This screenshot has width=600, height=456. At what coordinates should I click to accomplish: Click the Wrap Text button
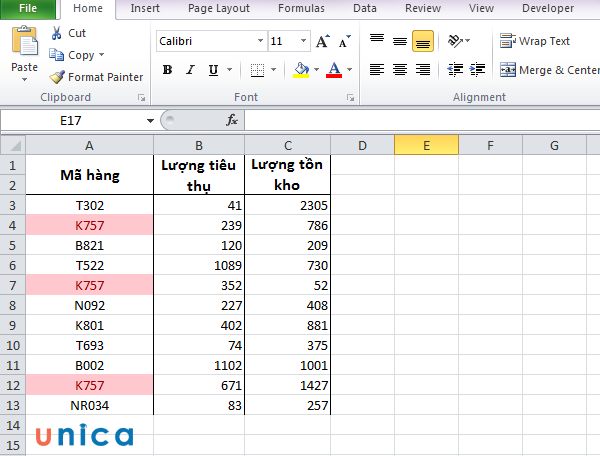[535, 41]
